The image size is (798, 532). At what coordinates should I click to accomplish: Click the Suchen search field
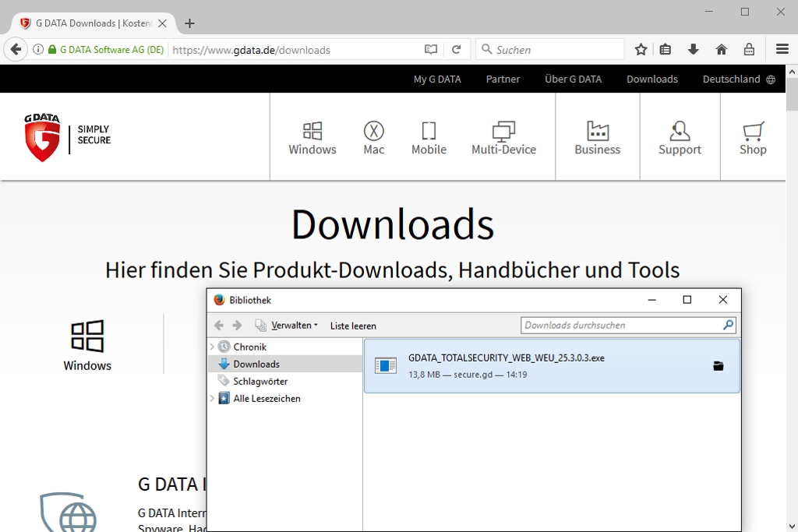coord(549,49)
